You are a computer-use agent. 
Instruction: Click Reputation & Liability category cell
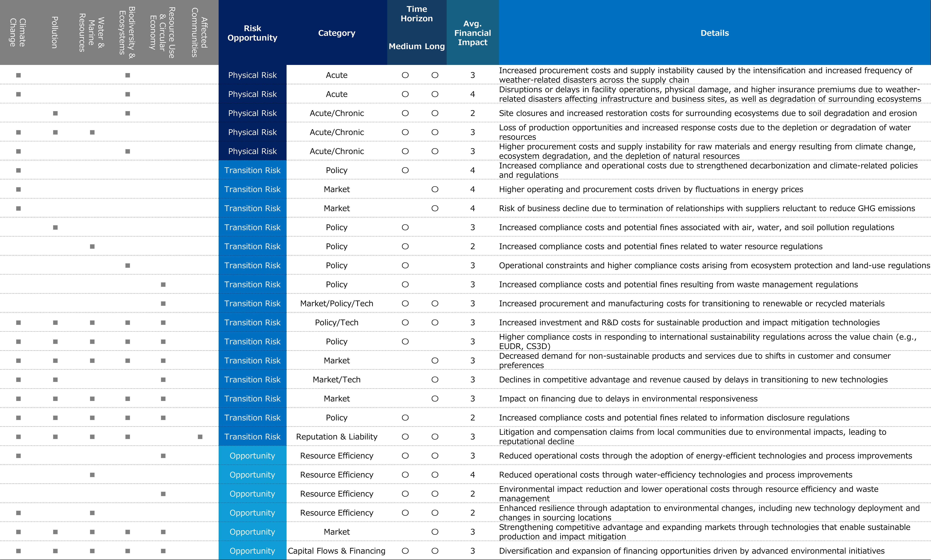click(337, 437)
